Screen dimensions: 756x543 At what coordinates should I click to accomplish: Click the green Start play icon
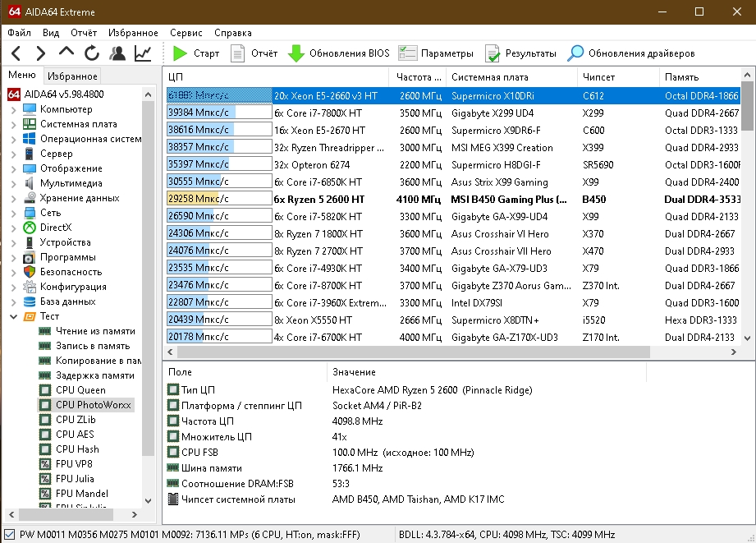[x=180, y=53]
